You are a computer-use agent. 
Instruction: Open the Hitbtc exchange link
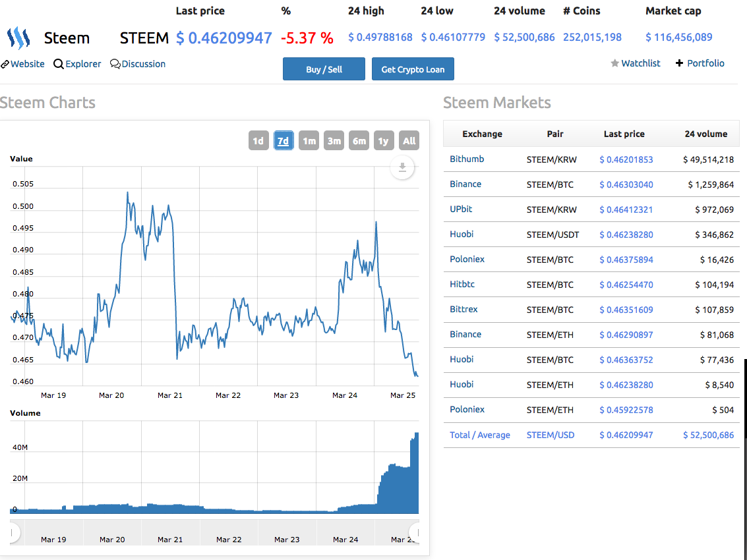tap(462, 285)
